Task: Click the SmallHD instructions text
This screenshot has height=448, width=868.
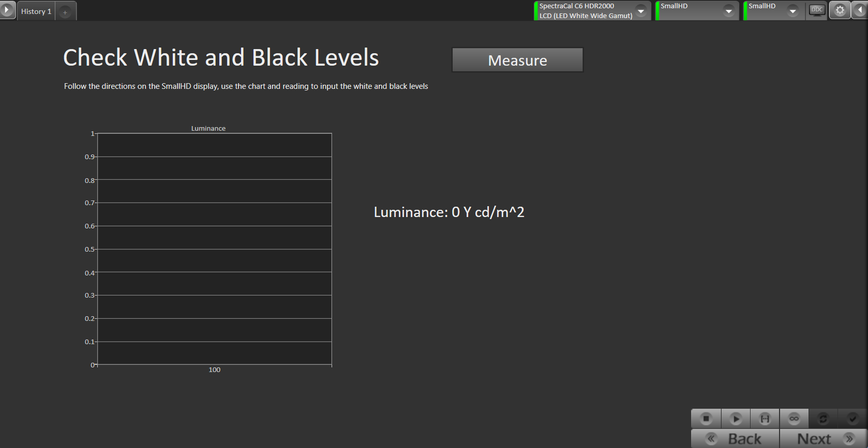Action: [x=246, y=86]
